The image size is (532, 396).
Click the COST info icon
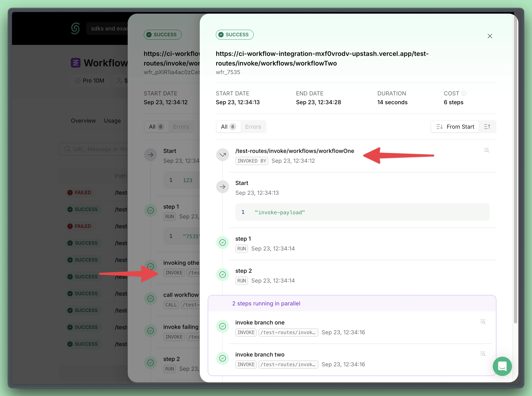464,93
